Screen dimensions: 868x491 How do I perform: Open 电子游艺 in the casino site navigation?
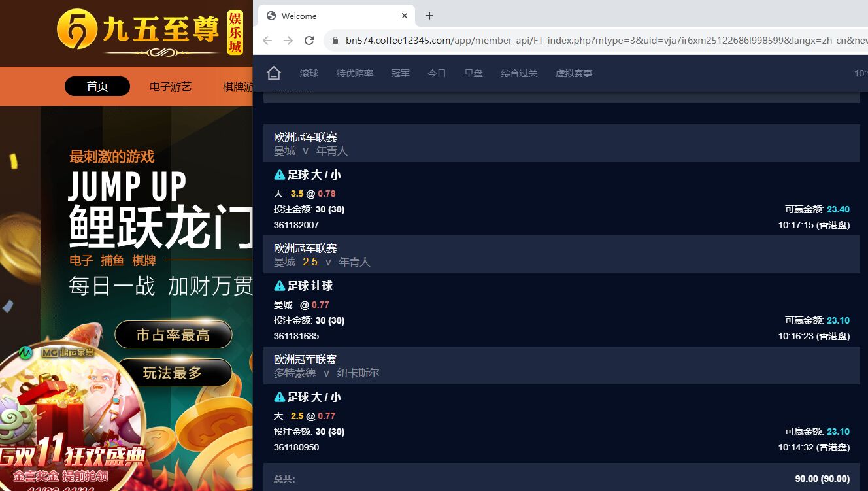[x=171, y=86]
